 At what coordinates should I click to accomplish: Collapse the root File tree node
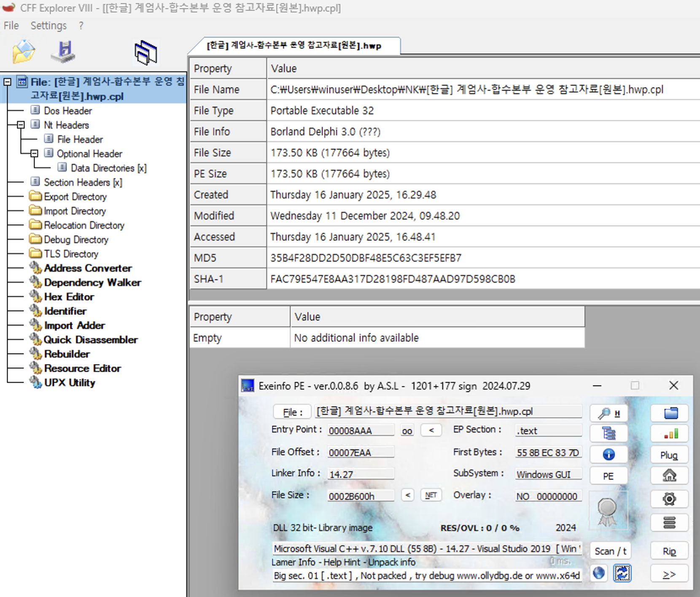tap(7, 82)
